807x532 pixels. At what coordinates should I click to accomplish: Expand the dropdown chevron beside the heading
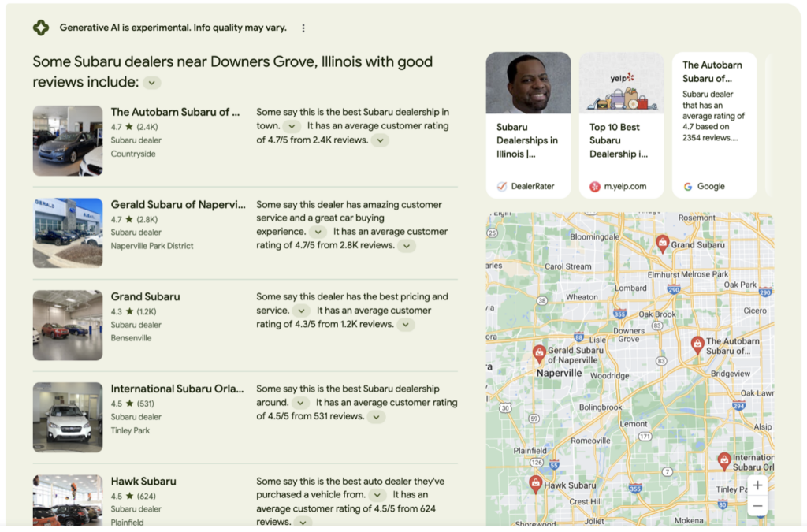(152, 83)
